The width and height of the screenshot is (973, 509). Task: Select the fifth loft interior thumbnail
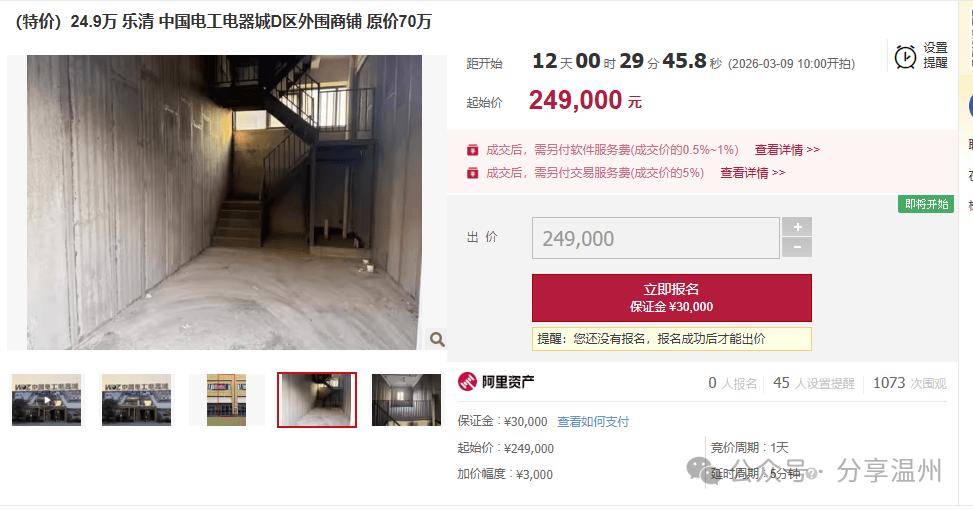(x=406, y=400)
